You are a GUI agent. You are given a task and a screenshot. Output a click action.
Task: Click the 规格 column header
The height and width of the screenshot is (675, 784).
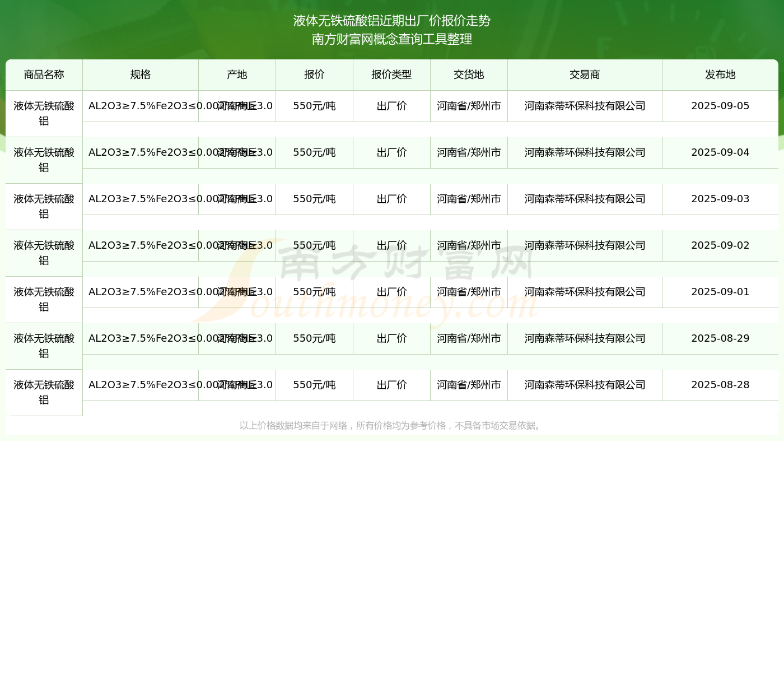pyautogui.click(x=141, y=75)
